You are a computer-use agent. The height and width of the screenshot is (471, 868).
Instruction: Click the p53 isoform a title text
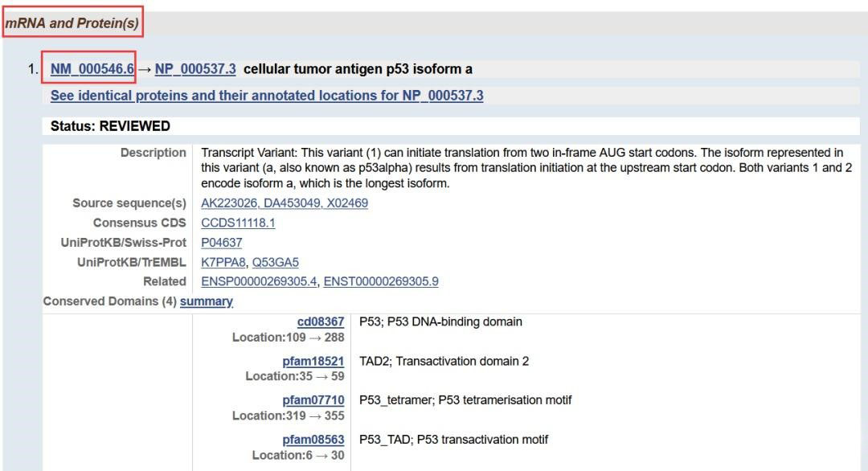point(358,69)
